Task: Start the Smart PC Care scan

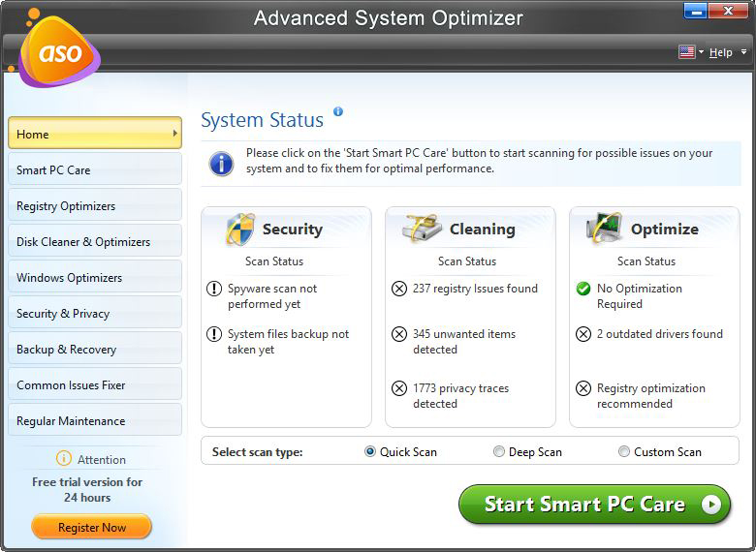Action: [x=594, y=504]
